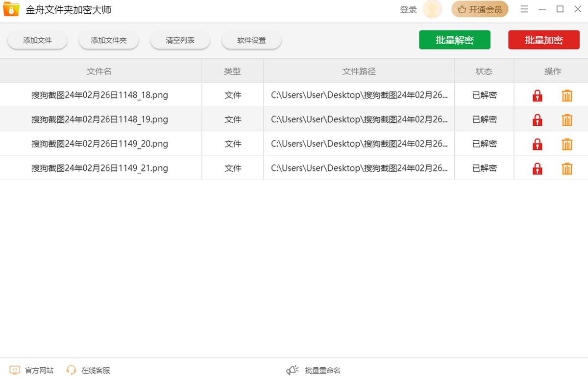The width and height of the screenshot is (588, 379).
Task: Click the trash icon for 1149_20.png
Action: point(567,144)
